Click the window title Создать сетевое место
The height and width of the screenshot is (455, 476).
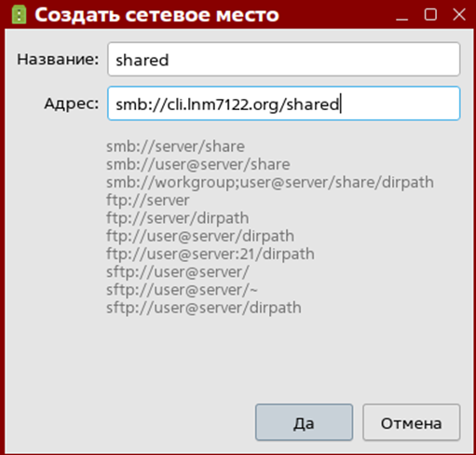coord(156,15)
